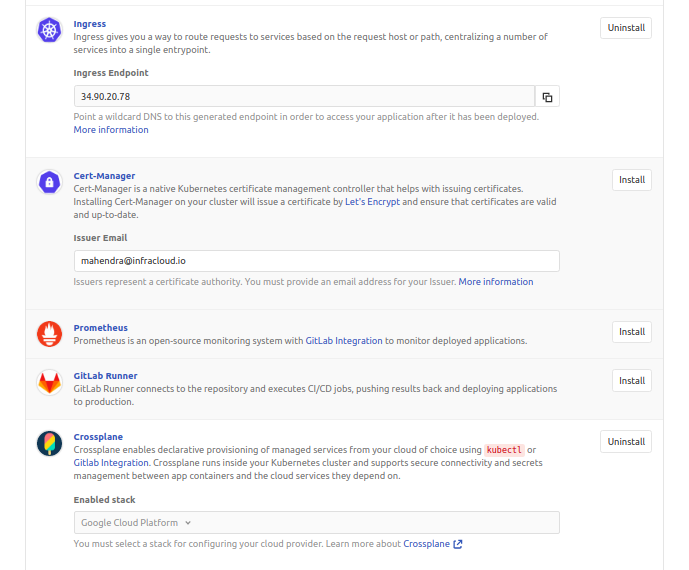Click the Cert-Manager lock icon

[49, 182]
